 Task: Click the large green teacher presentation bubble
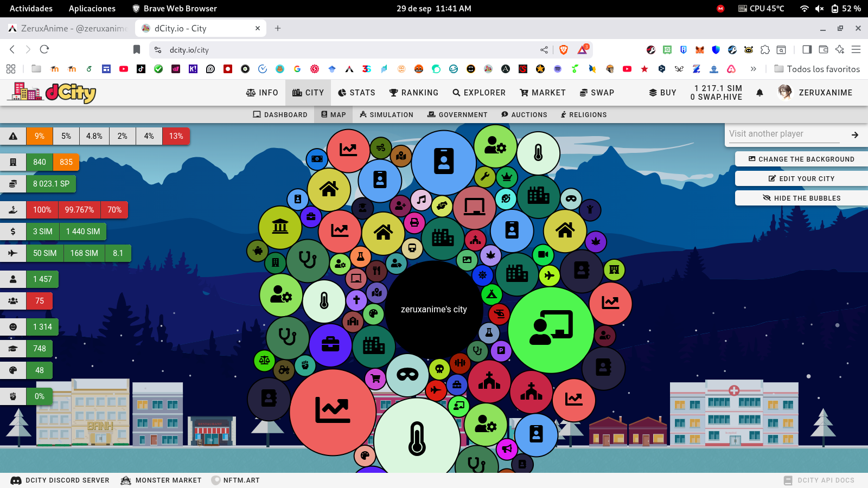[x=551, y=330]
